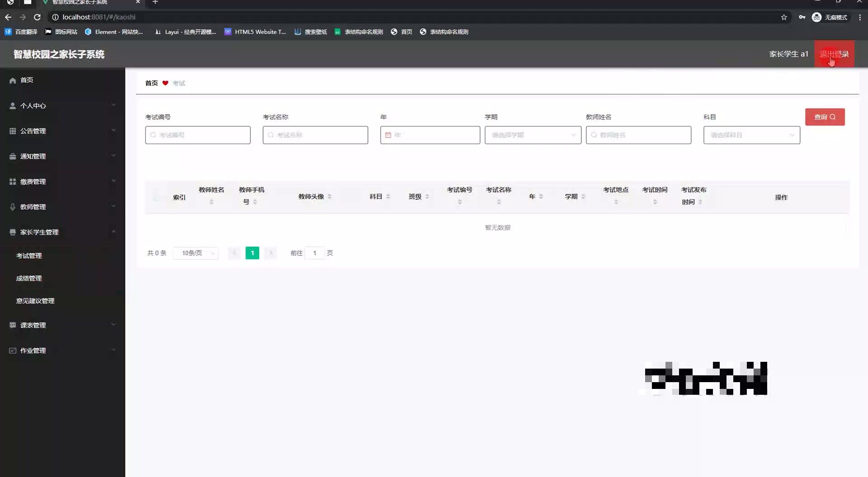Viewport: 868px width, 477px height.
Task: Click the browser address bar URL
Action: [99, 17]
